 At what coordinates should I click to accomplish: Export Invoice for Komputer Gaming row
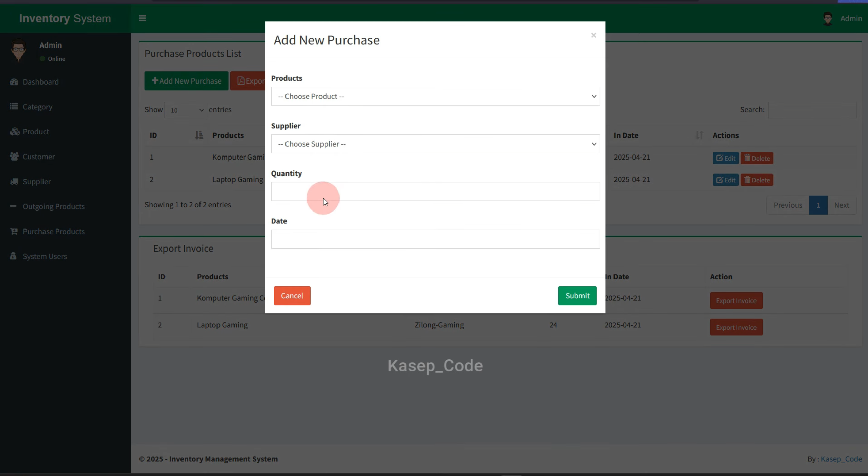tap(736, 300)
